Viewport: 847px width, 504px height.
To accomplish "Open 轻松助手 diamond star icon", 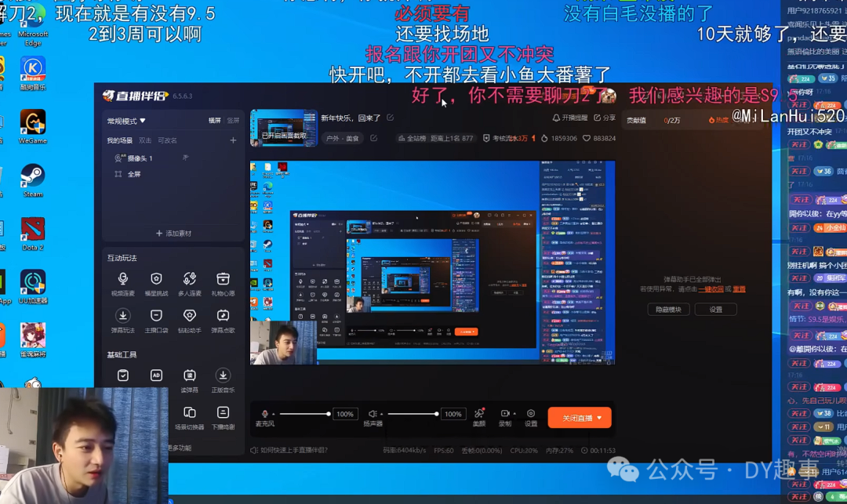I will (189, 321).
